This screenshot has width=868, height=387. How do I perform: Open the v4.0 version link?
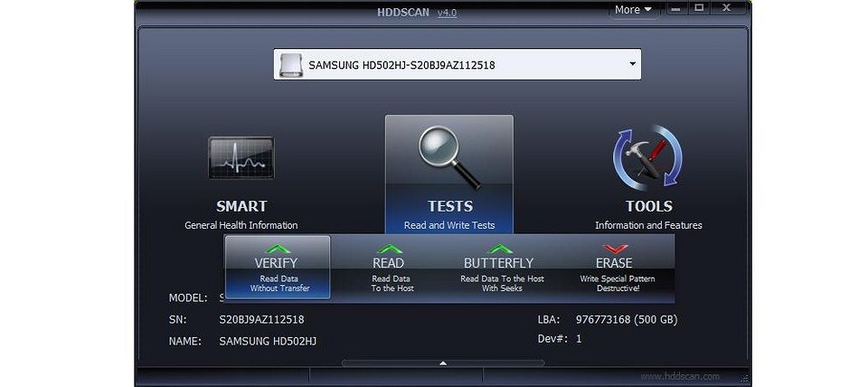447,13
